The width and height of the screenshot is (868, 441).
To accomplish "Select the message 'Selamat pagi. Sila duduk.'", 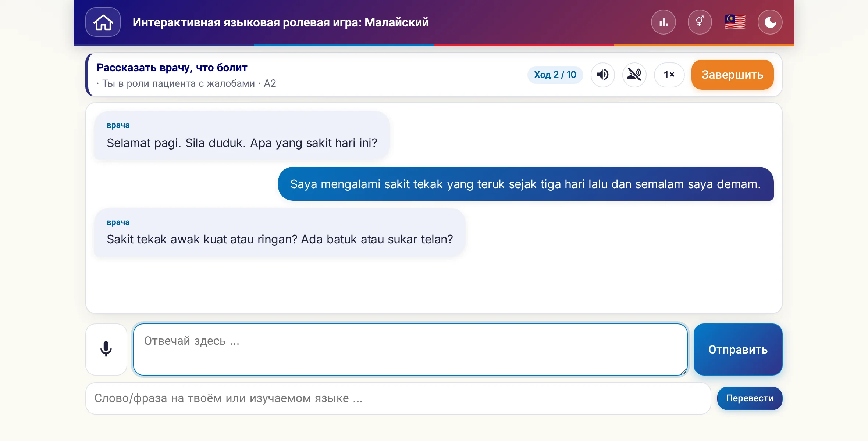I will click(x=242, y=135).
